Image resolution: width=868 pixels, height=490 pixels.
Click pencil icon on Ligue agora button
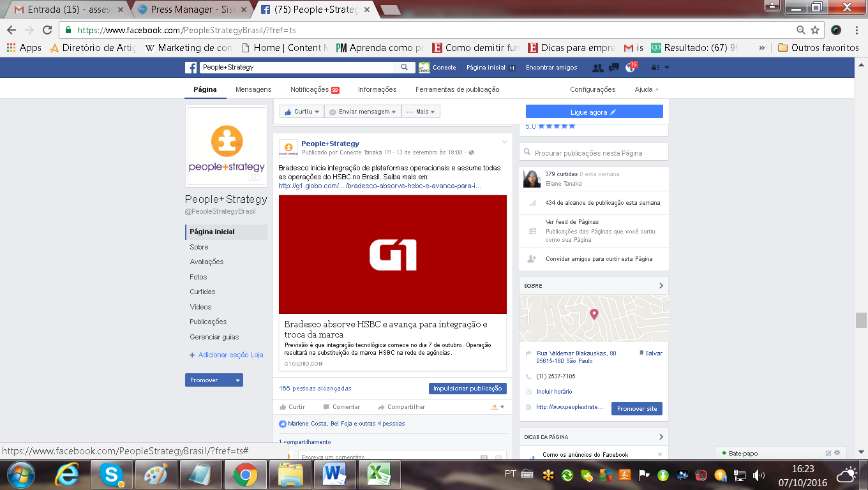(x=613, y=112)
